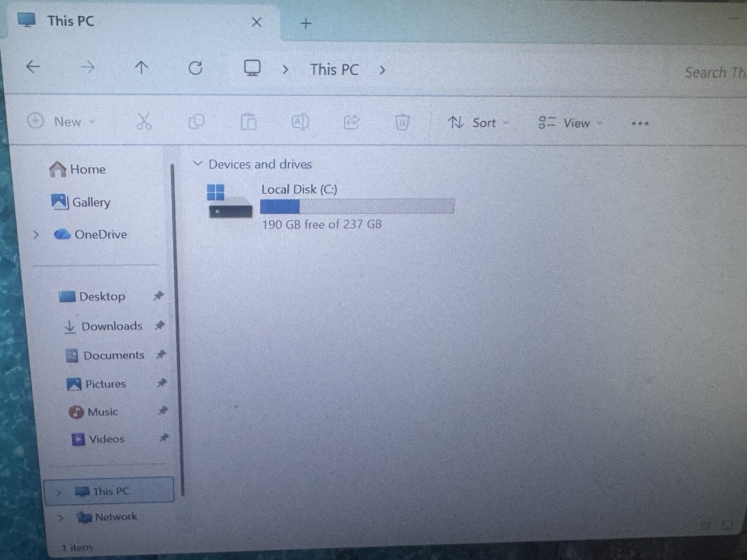This screenshot has width=747, height=560.
Task: Select Network in navigation pane
Action: click(107, 517)
